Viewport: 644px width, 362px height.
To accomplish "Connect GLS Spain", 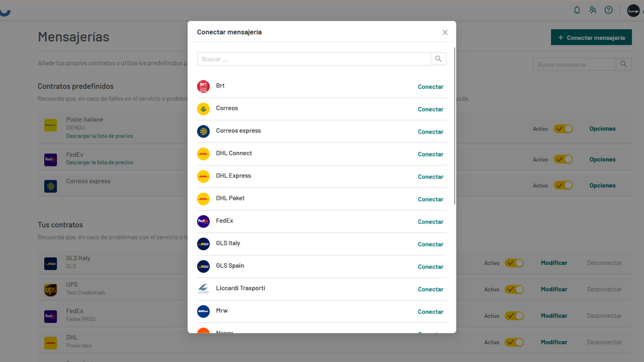I will click(x=431, y=266).
